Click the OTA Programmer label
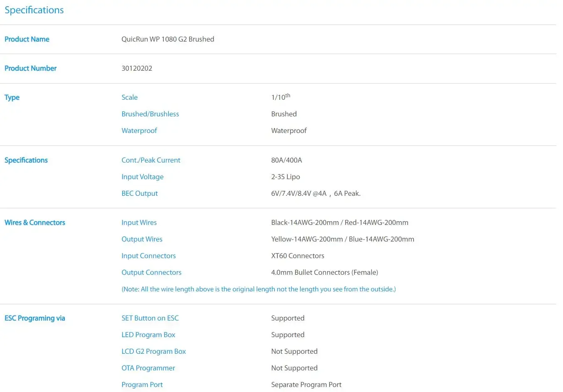The image size is (563, 392). tap(148, 368)
